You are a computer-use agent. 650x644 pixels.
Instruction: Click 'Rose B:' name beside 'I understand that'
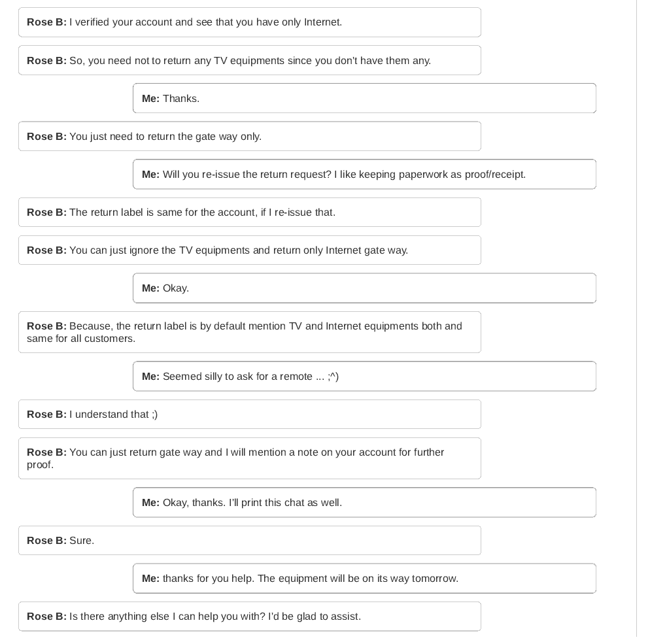click(46, 415)
